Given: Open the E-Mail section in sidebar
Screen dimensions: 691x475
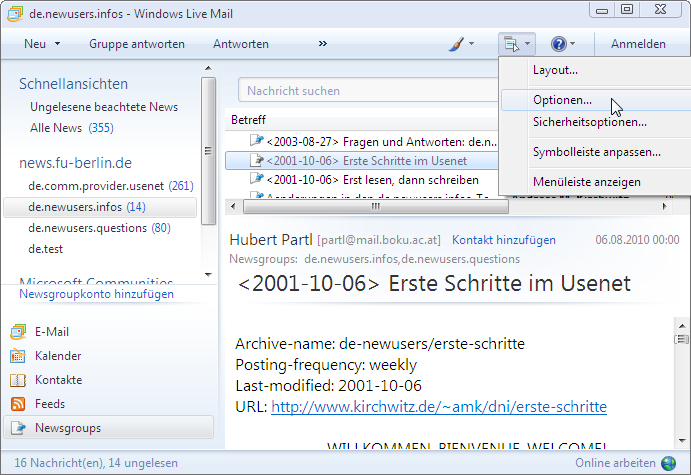Looking at the screenshot, I should (x=51, y=332).
